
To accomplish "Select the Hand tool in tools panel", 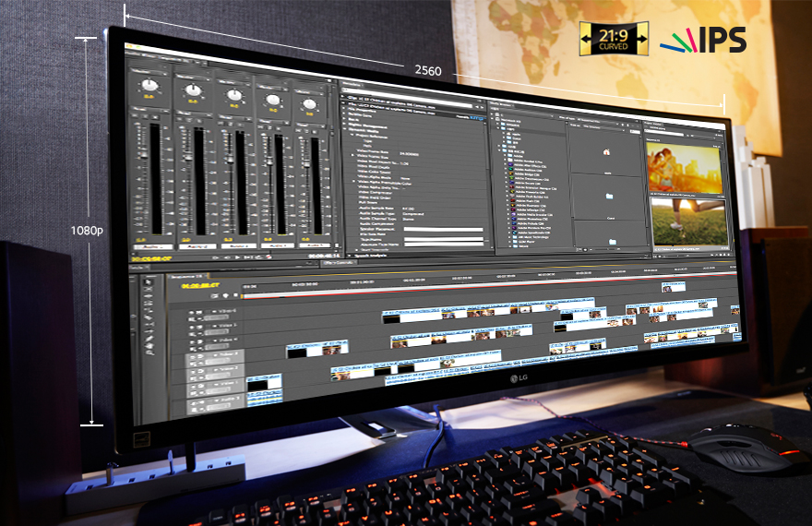I will click(x=149, y=346).
